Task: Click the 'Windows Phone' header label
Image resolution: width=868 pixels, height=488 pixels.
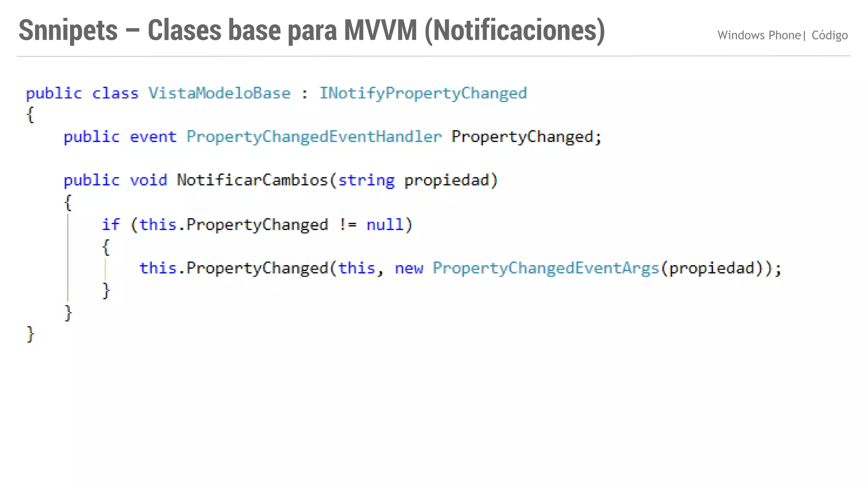Action: point(759,35)
